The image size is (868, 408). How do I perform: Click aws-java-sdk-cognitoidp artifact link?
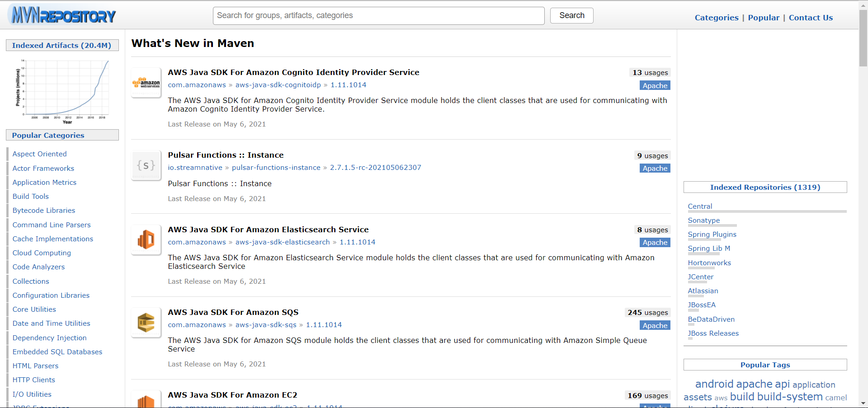[x=278, y=85]
